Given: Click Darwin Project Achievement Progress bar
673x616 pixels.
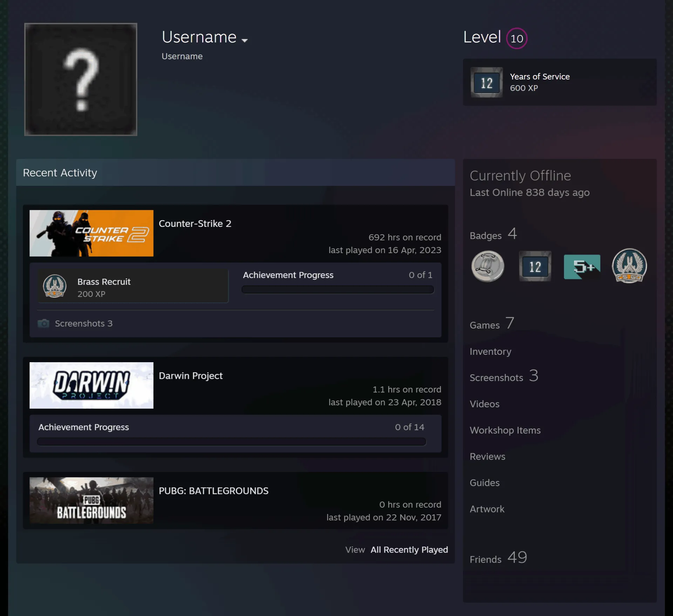Looking at the screenshot, I should point(231,442).
